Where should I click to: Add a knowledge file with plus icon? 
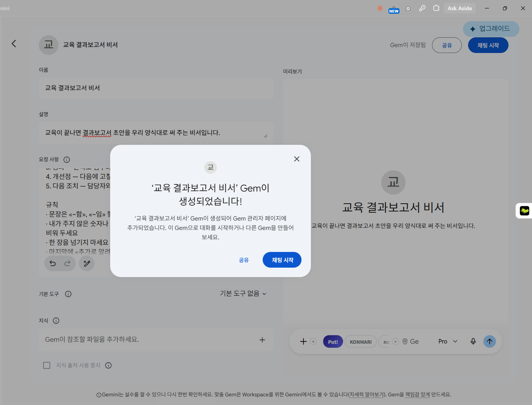[262, 340]
